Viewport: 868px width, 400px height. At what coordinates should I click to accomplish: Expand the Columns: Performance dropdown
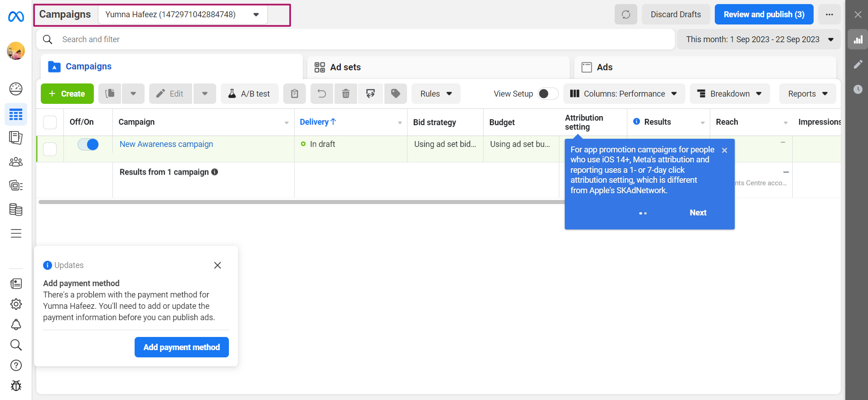[x=623, y=94]
